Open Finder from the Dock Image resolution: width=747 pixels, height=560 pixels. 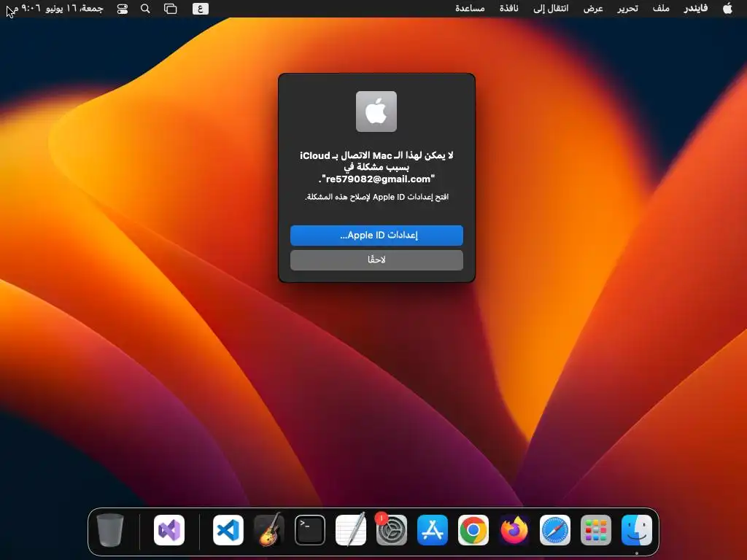[x=636, y=530]
